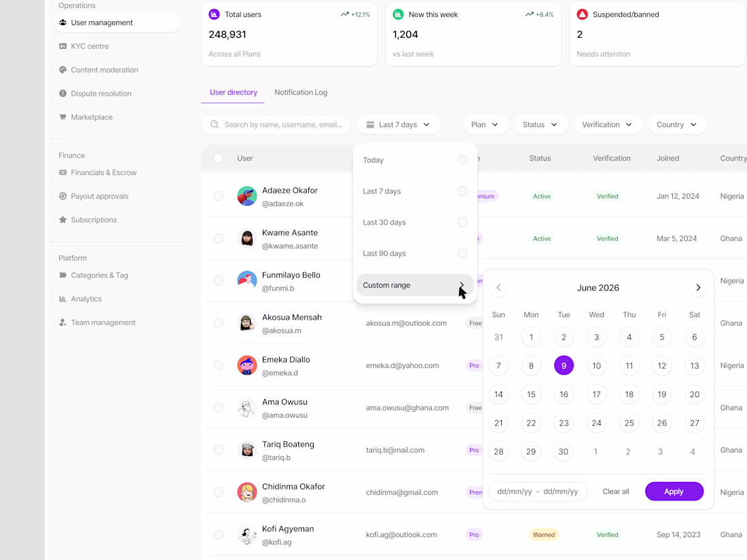Open User management in the sidebar
The width and height of the screenshot is (747, 560).
117,22
